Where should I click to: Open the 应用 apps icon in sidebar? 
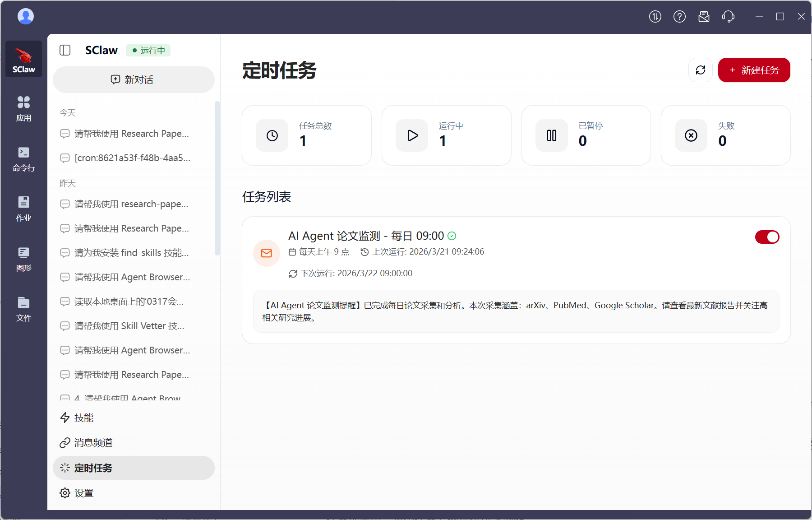tap(23, 108)
